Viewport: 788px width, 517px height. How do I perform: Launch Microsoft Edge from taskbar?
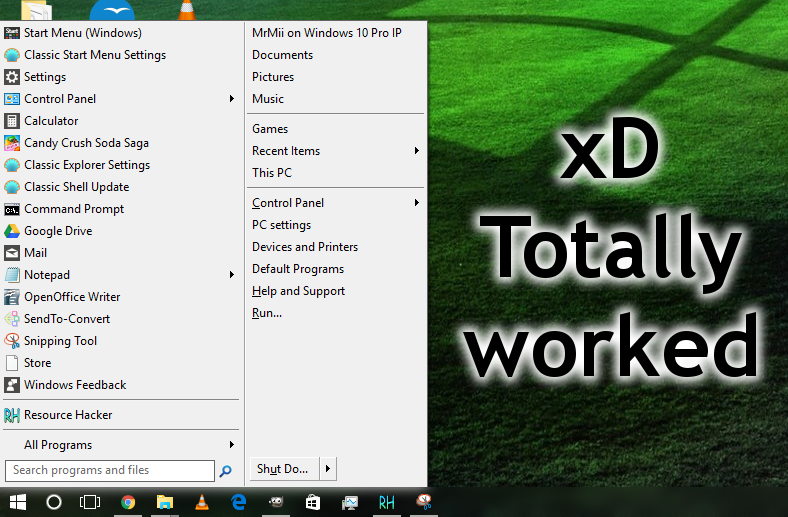tap(239, 502)
